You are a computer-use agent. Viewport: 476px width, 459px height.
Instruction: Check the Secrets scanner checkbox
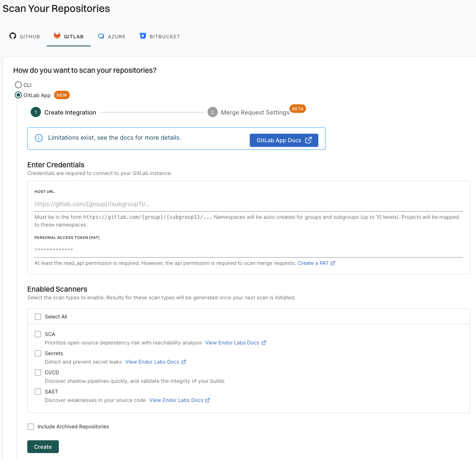pyautogui.click(x=38, y=353)
